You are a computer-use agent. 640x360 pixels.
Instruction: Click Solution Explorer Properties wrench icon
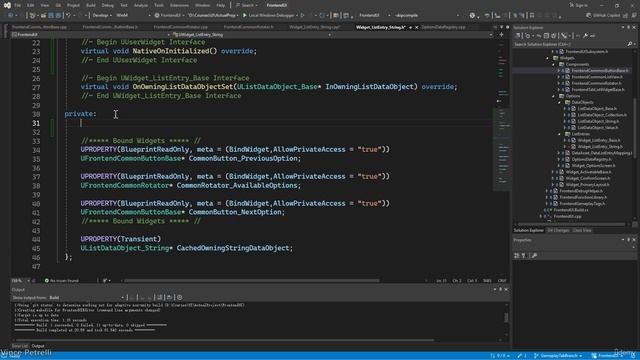coord(585,36)
